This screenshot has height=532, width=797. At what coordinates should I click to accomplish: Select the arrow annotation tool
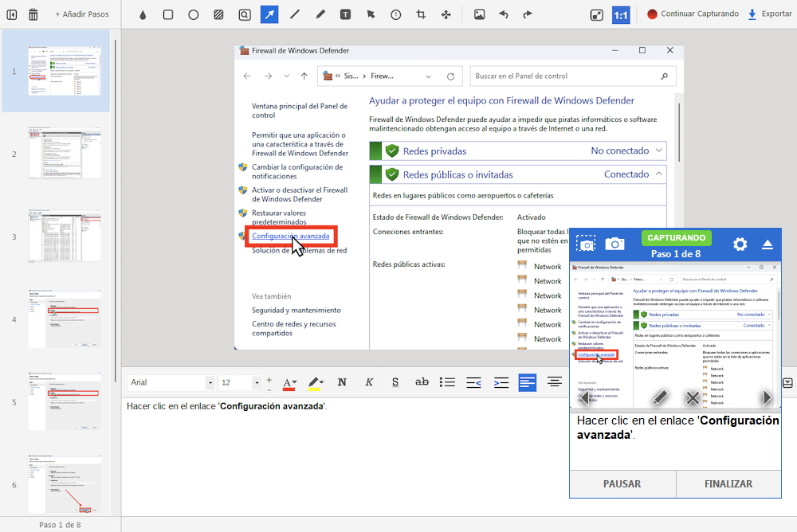click(x=269, y=14)
